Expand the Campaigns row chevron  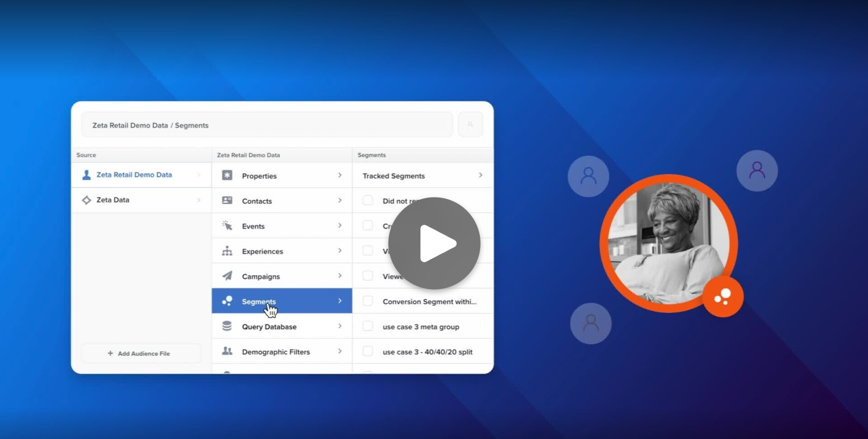click(340, 276)
